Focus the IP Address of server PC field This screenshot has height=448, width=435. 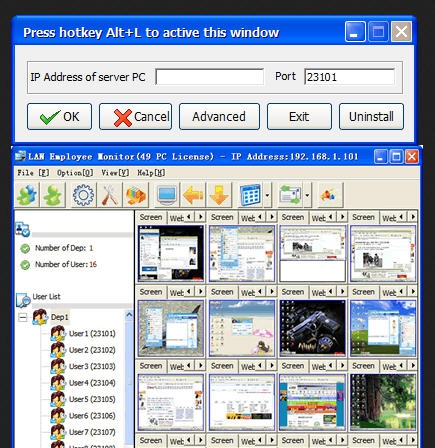click(210, 77)
